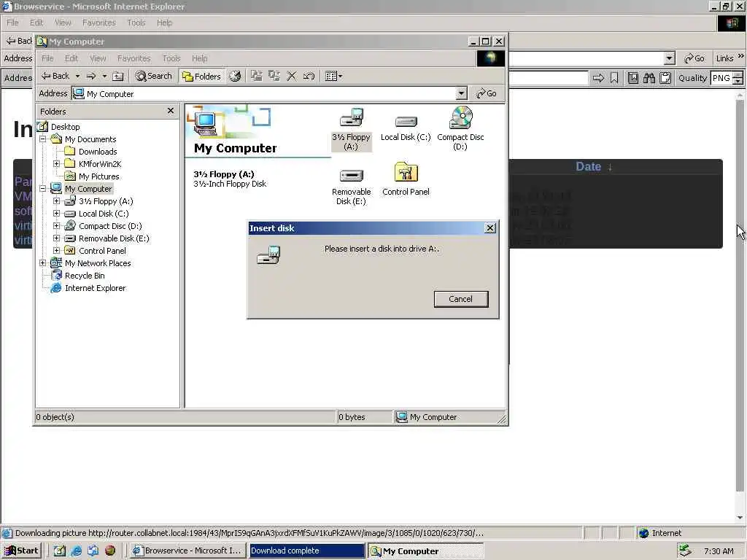This screenshot has width=747, height=560.
Task: Select Recycle Bin in folder tree
Action: point(85,276)
